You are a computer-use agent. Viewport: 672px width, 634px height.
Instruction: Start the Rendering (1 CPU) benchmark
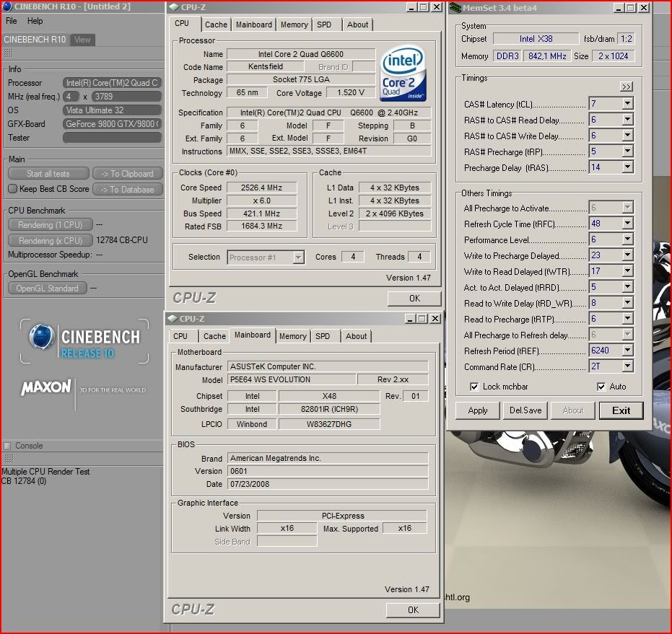tap(50, 225)
